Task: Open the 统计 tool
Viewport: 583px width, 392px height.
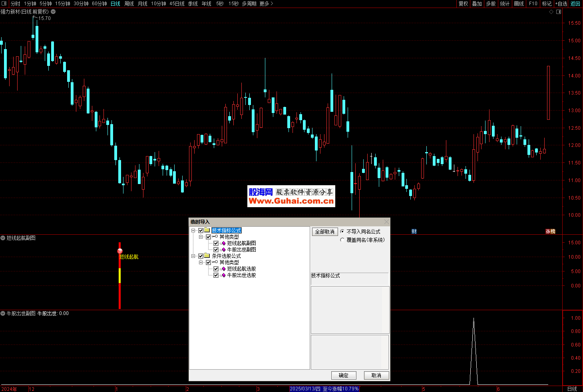Action: point(505,4)
